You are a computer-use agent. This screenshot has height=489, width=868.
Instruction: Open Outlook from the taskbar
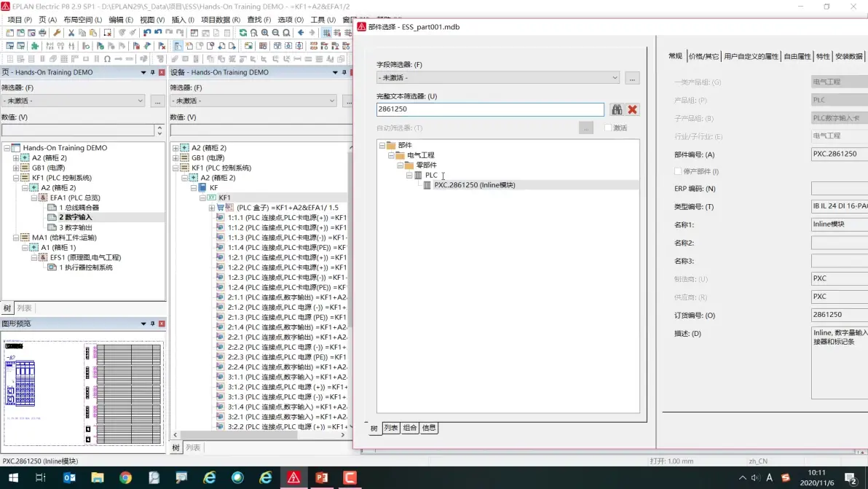tap(69, 477)
